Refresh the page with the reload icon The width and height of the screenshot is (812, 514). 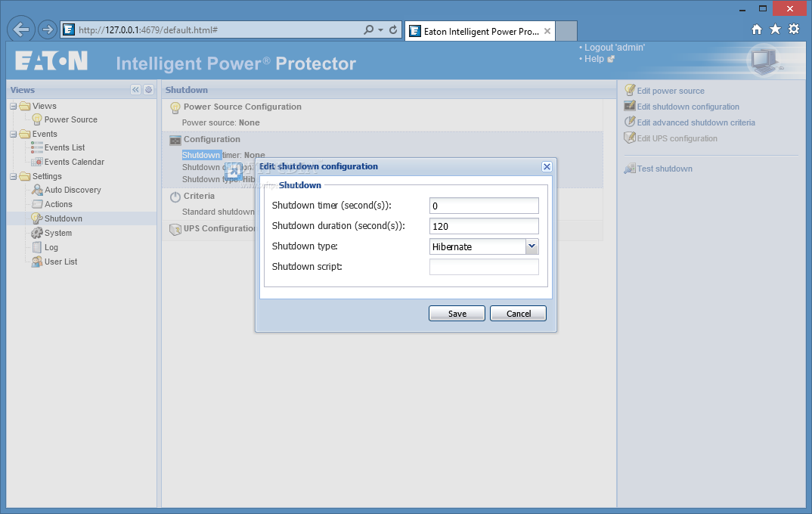tap(393, 30)
